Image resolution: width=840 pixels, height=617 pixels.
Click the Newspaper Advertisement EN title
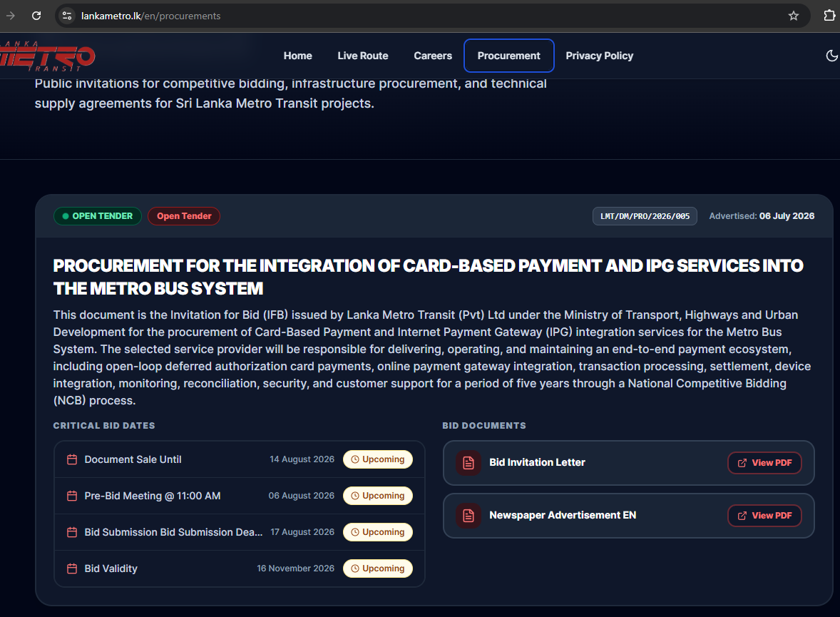point(563,515)
